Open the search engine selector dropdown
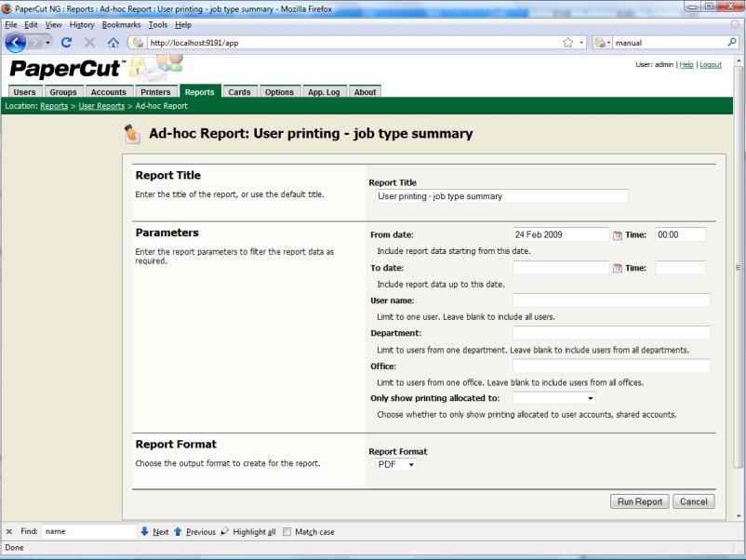The height and width of the screenshot is (560, 746). point(602,43)
